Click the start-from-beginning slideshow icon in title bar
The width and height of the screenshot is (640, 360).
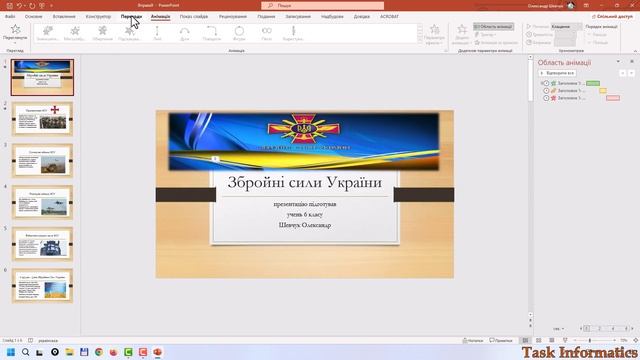pyautogui.click(x=42, y=6)
